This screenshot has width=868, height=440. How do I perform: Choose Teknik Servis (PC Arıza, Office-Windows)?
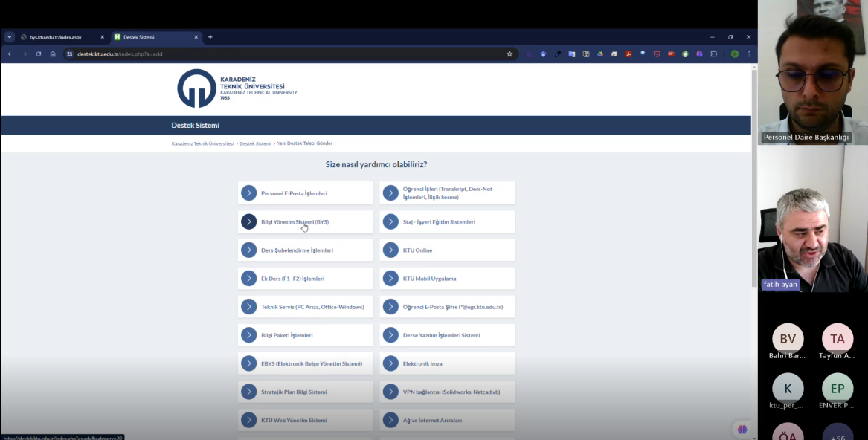click(x=306, y=307)
